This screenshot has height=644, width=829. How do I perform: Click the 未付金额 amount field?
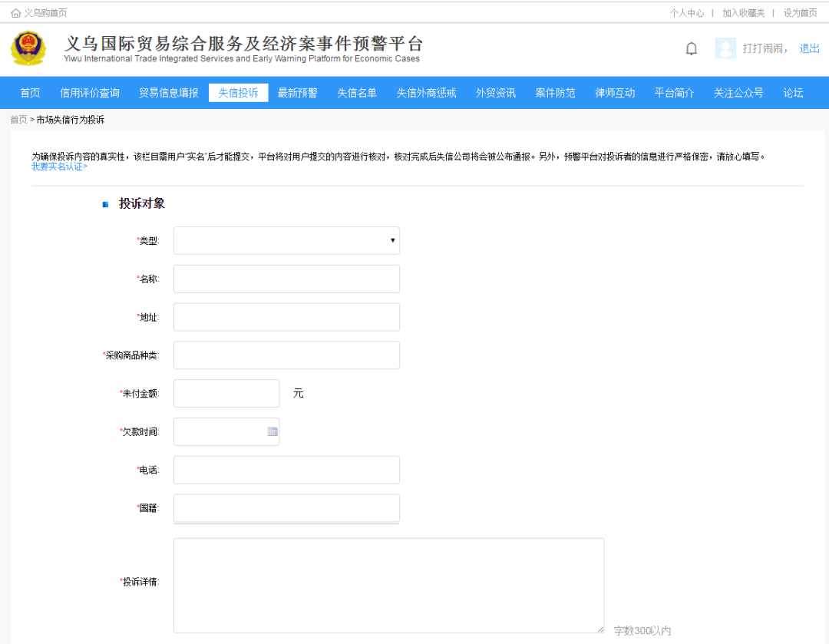(x=226, y=393)
